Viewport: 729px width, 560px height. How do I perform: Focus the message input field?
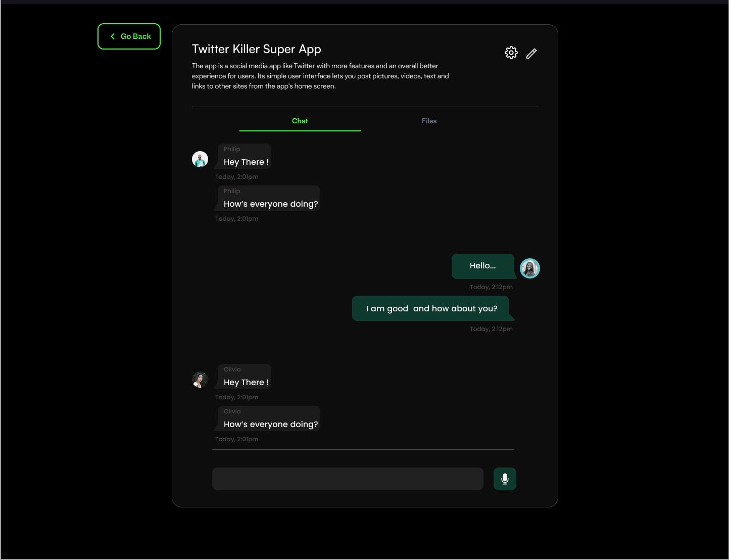[348, 479]
